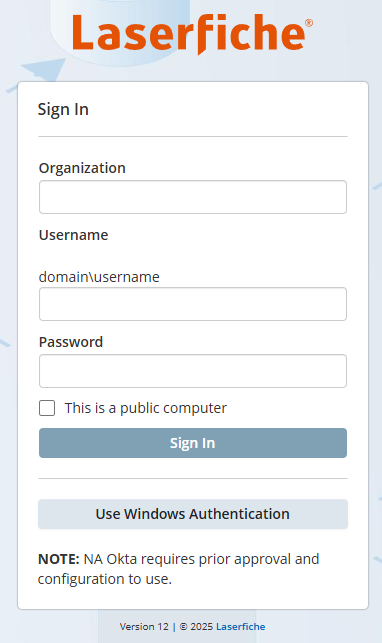
Task: Choose Use Windows Authentication
Action: [x=193, y=514]
